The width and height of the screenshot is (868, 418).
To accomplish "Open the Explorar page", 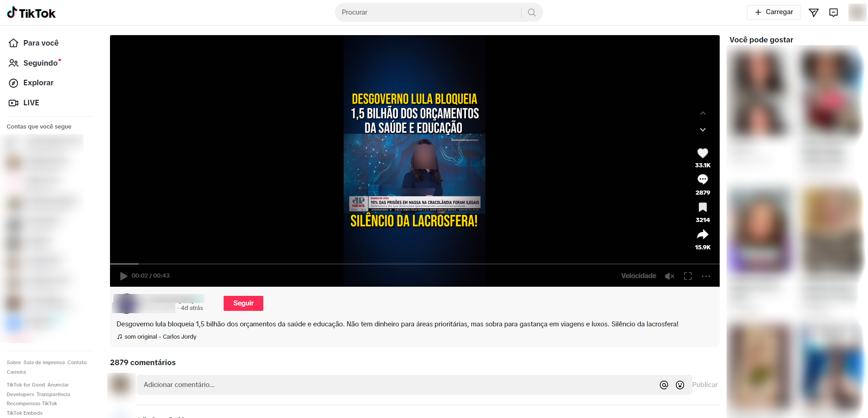I will coord(31,83).
